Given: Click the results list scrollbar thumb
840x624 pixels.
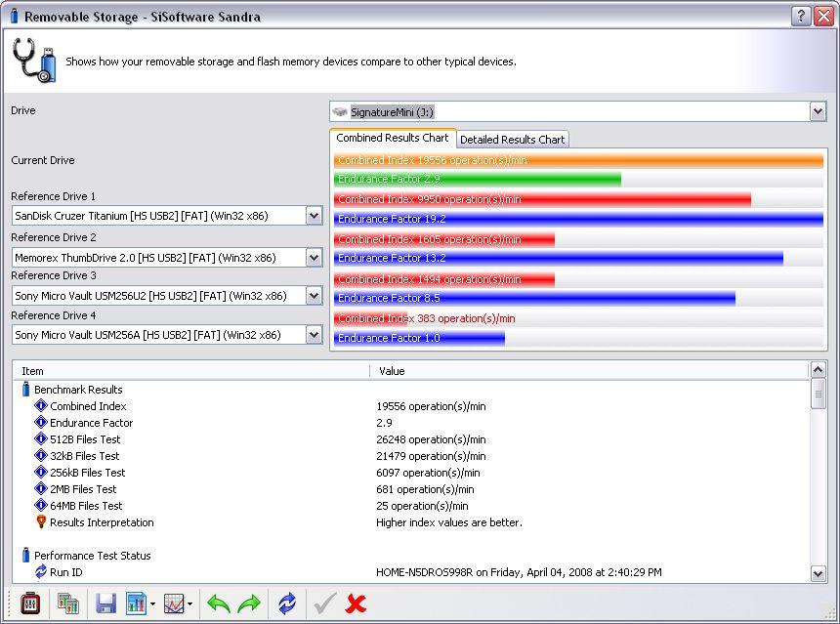Looking at the screenshot, I should click(x=818, y=394).
